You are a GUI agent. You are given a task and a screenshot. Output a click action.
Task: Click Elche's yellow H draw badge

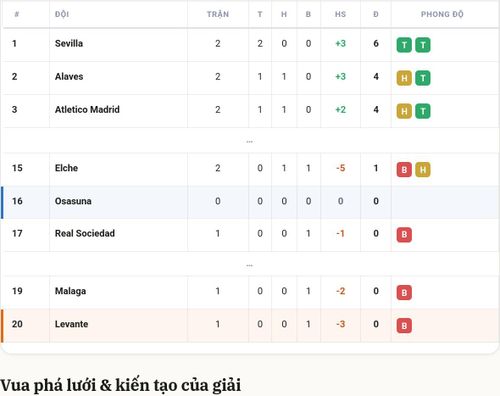tap(423, 170)
